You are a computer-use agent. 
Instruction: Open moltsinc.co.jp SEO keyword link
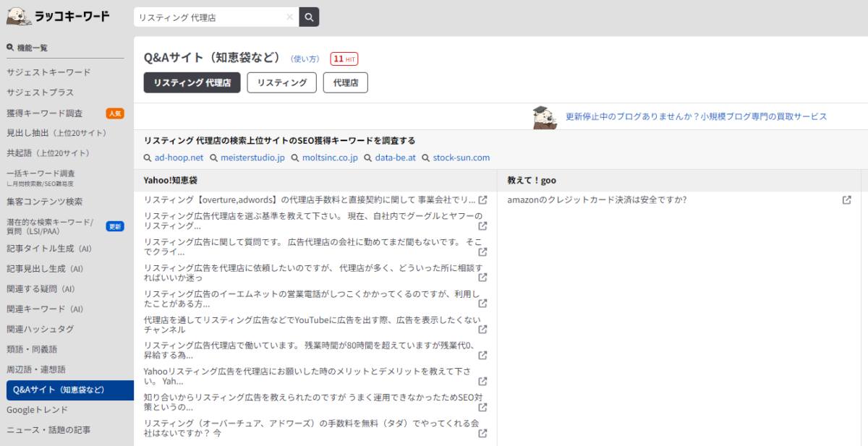coord(330,158)
